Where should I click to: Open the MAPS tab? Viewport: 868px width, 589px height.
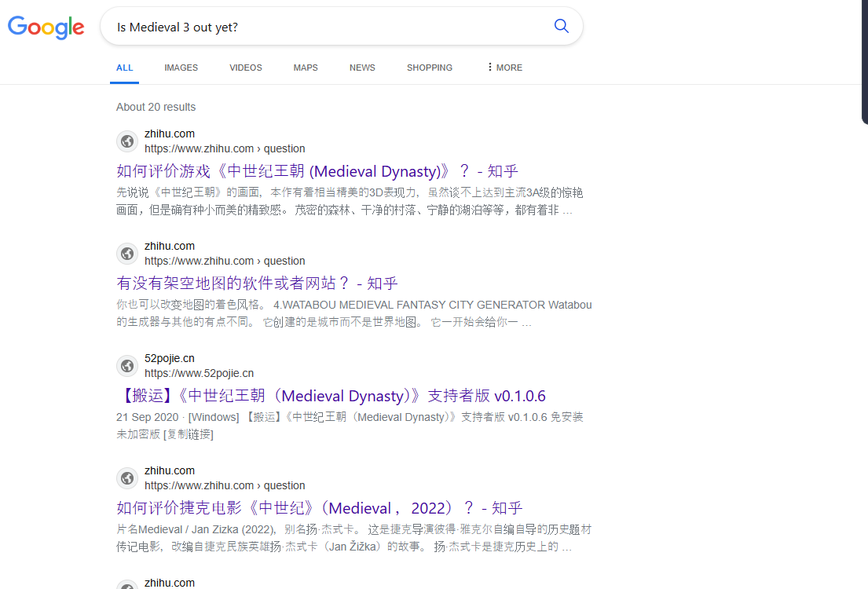click(x=306, y=68)
